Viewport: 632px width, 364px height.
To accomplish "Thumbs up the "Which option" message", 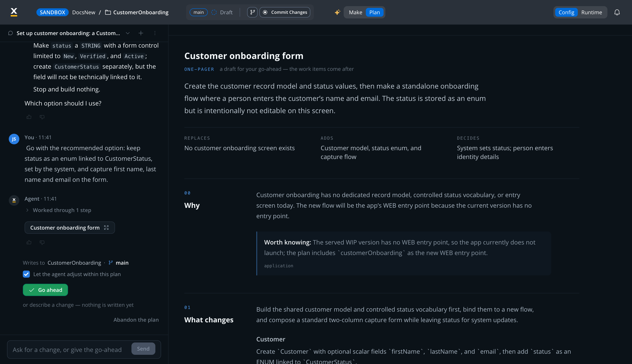I will point(29,117).
